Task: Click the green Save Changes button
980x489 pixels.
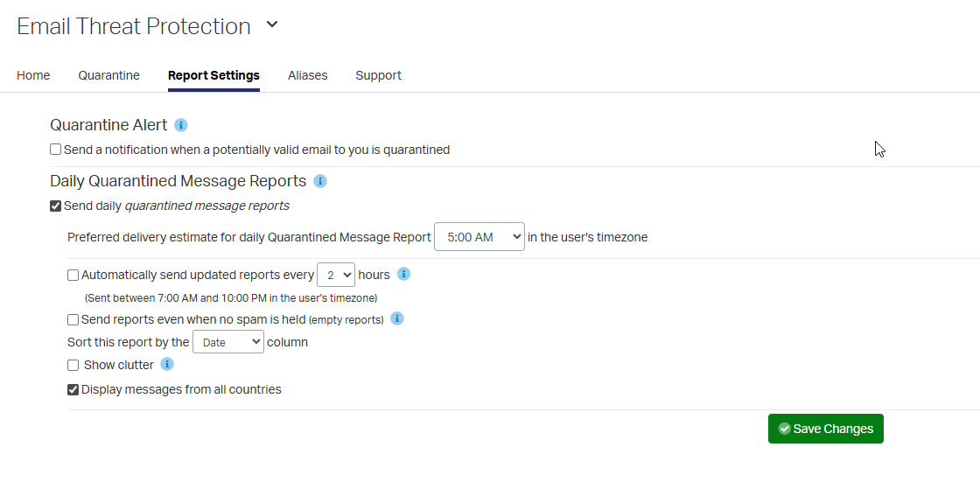Action: click(825, 429)
